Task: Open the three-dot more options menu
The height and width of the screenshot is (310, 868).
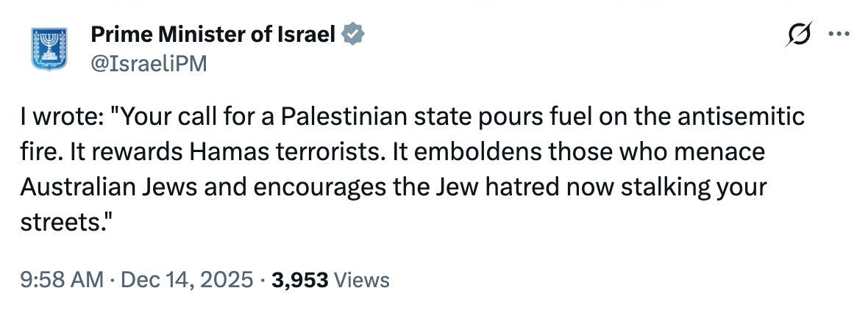Action: coord(838,34)
